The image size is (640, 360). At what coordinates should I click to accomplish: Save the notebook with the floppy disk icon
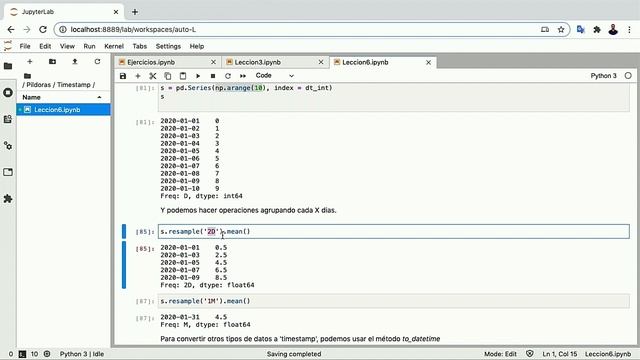click(x=123, y=76)
